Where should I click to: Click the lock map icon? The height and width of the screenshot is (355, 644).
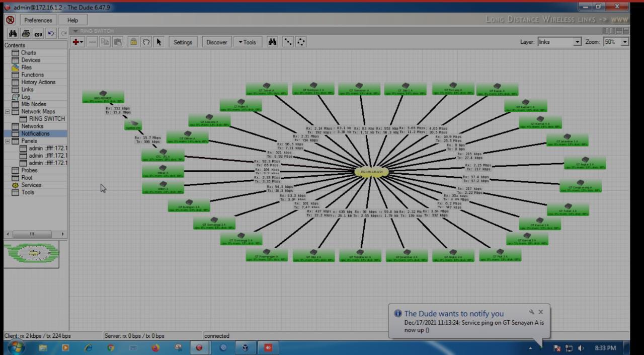[133, 42]
